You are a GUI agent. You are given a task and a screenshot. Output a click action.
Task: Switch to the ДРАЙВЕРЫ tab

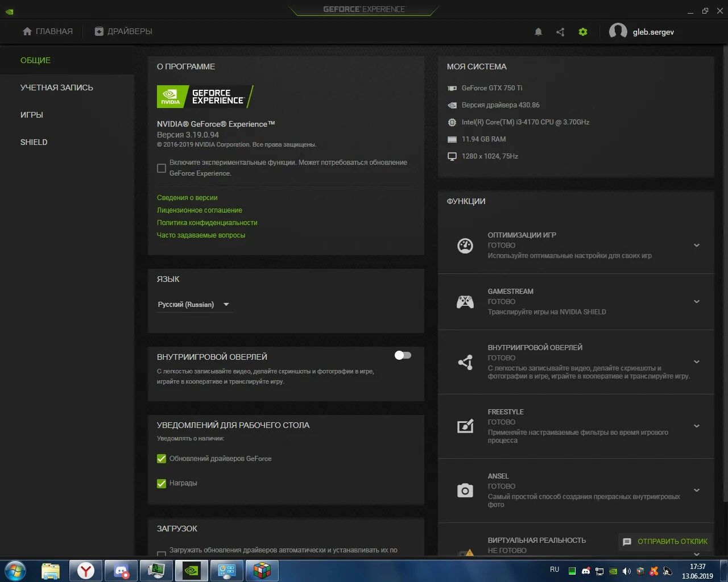pos(123,31)
